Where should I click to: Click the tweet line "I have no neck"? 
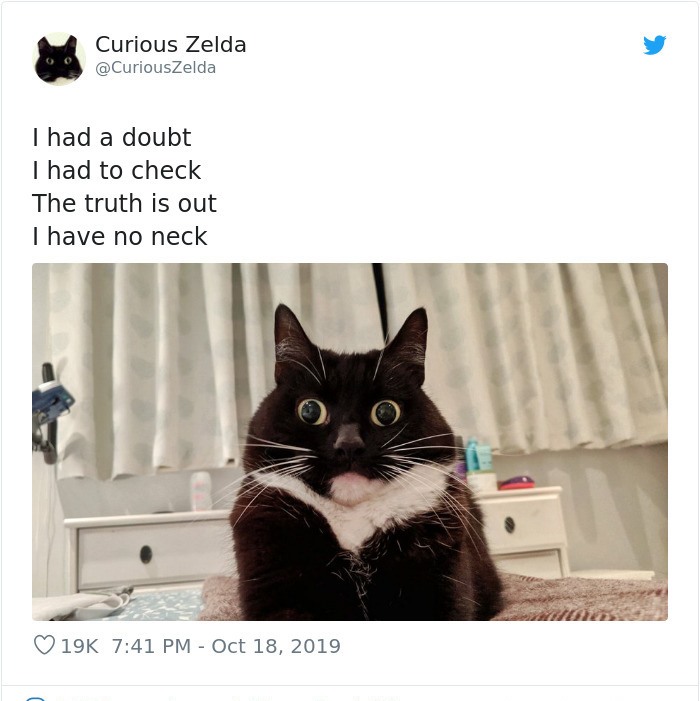click(x=120, y=236)
